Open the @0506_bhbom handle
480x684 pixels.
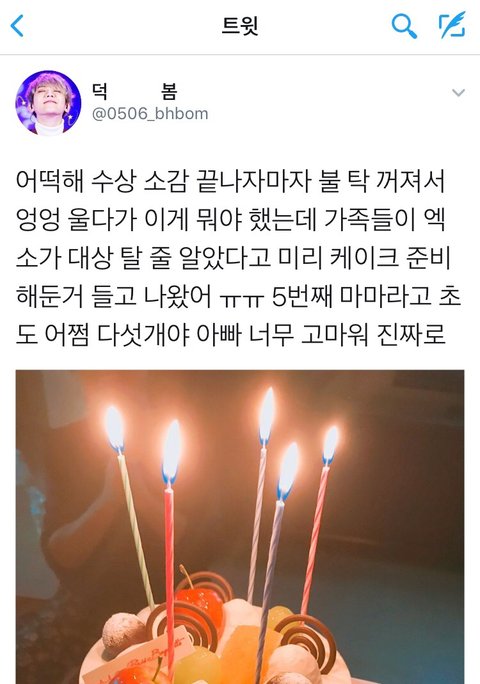pyautogui.click(x=150, y=114)
